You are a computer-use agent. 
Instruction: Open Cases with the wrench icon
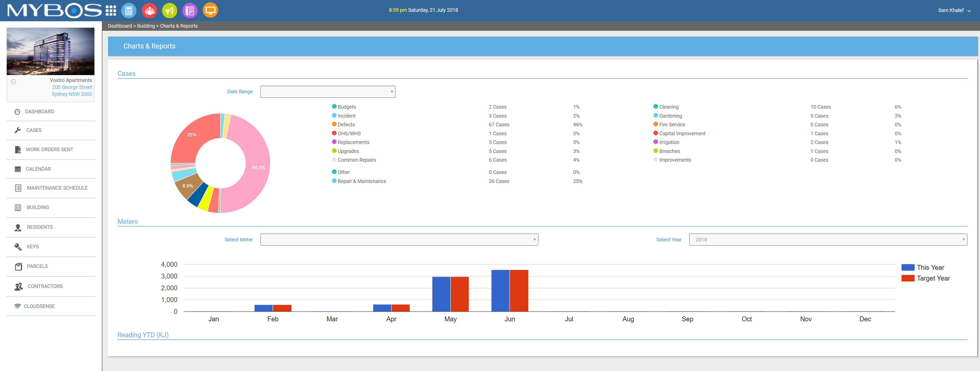tap(34, 130)
